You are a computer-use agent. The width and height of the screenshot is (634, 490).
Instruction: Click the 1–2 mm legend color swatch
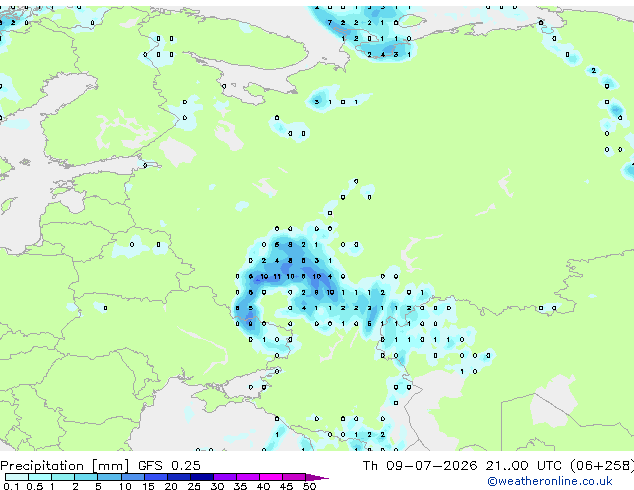click(63, 477)
